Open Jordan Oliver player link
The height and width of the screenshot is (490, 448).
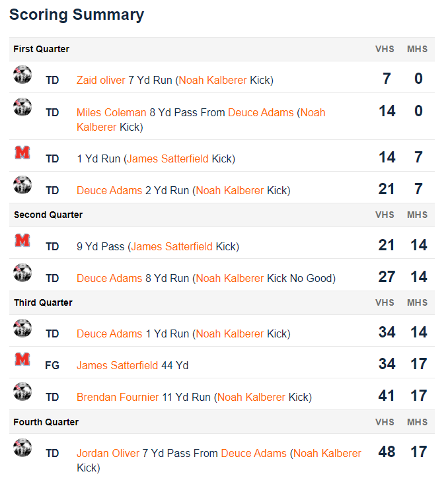click(x=108, y=453)
